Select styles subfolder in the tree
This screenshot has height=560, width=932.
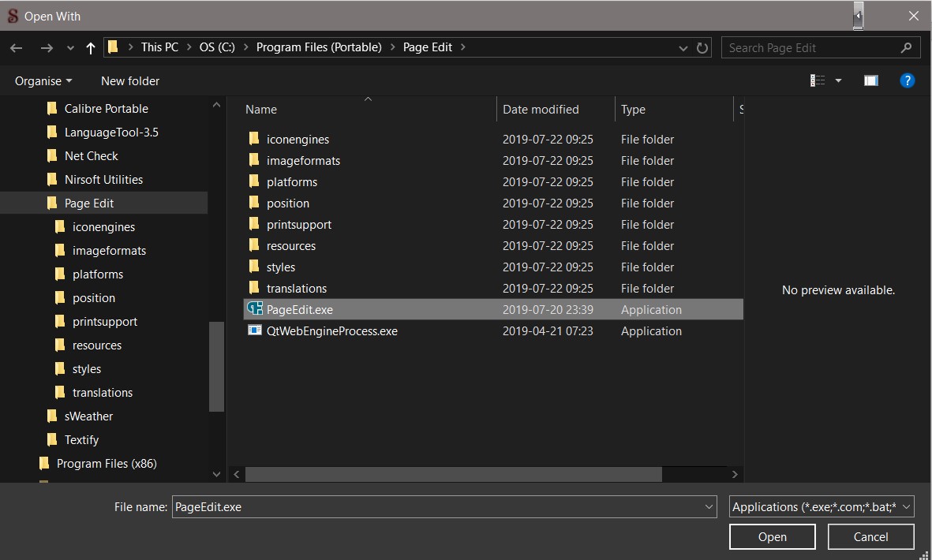click(86, 369)
